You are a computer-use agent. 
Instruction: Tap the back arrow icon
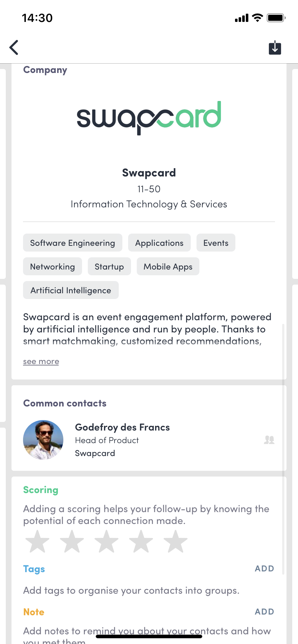14,47
